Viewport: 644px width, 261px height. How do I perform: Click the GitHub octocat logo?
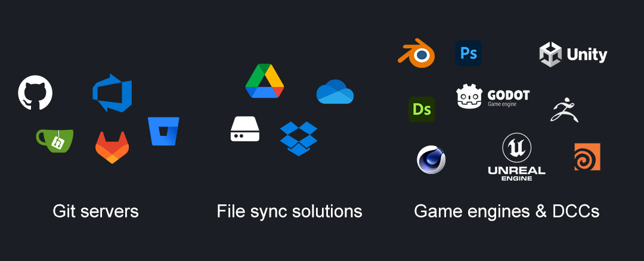click(x=35, y=92)
